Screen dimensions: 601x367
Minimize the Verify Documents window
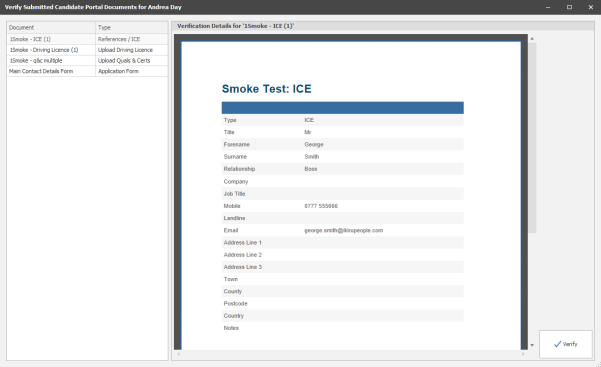click(548, 7)
